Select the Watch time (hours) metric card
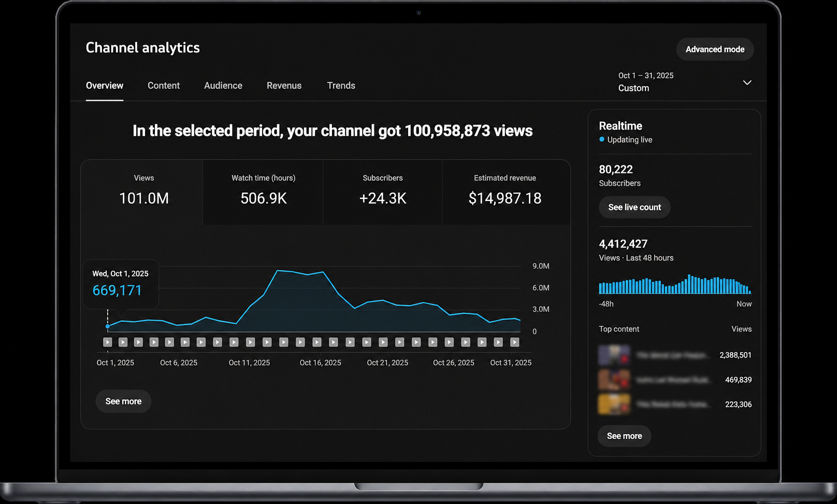 tap(263, 192)
